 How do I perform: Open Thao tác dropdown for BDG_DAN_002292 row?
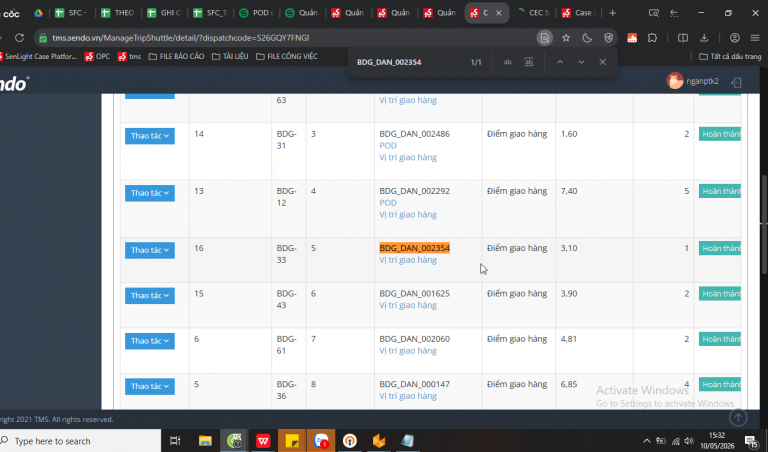[x=149, y=193]
